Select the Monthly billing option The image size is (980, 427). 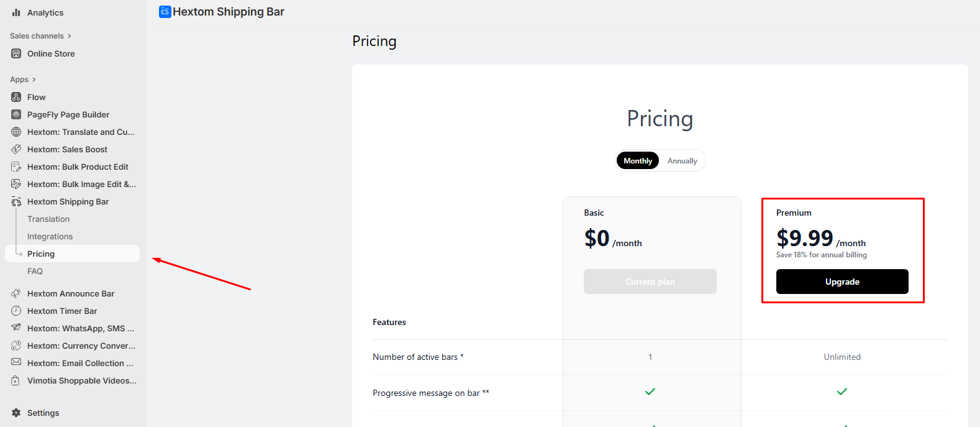pos(638,161)
